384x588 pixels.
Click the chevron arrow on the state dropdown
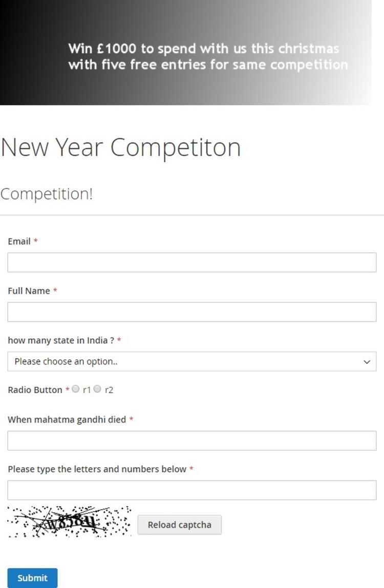(x=367, y=362)
